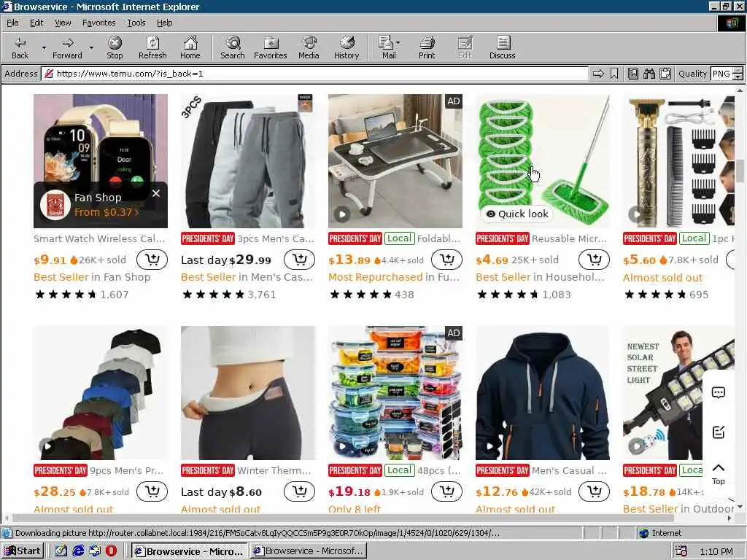Open Smart Watch Wireless Cal... title
This screenshot has width=747, height=560.
click(x=99, y=238)
